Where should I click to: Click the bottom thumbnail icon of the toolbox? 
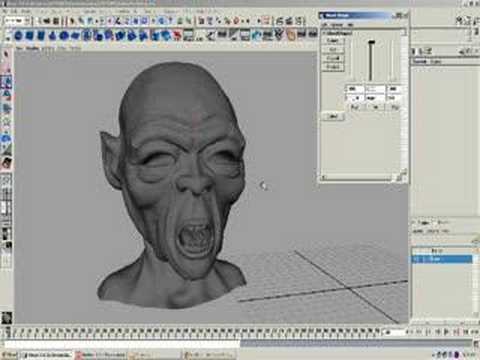[6, 318]
